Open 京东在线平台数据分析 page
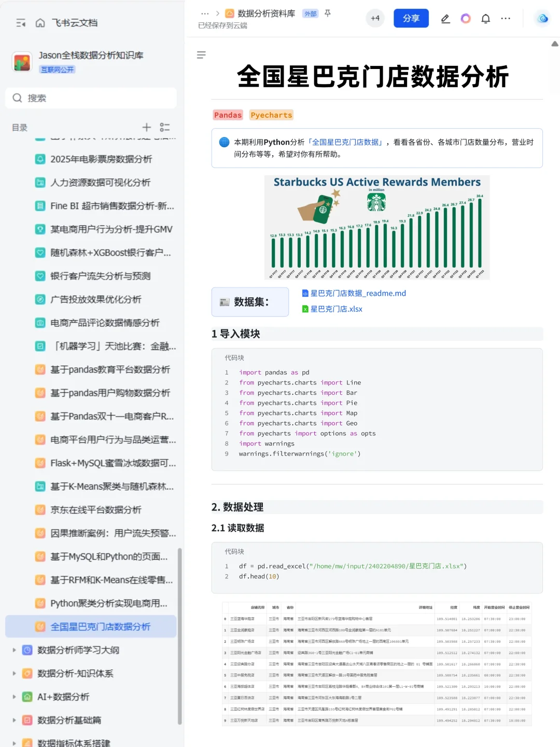Image resolution: width=560 pixels, height=747 pixels. click(x=95, y=510)
